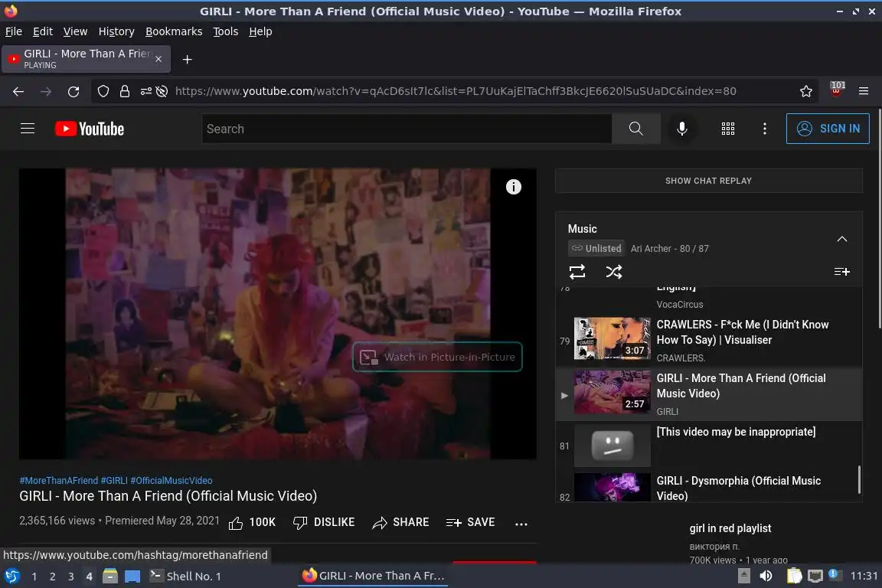This screenshot has width=882, height=588.
Task: Open a new browser tab
Action: 188,59
